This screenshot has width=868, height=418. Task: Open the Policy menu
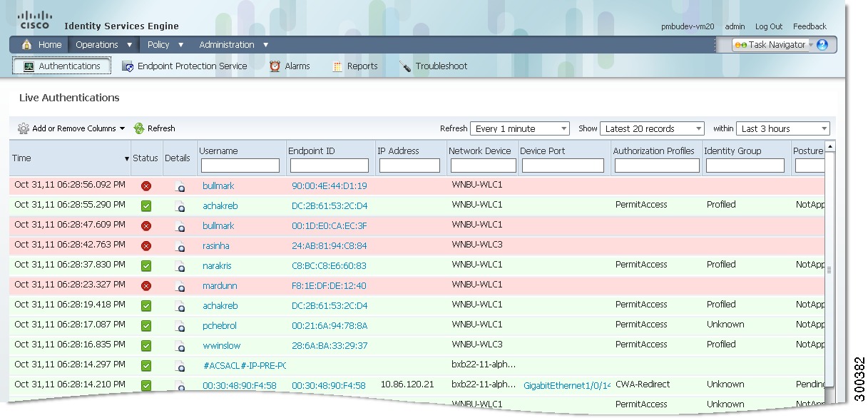pos(165,44)
